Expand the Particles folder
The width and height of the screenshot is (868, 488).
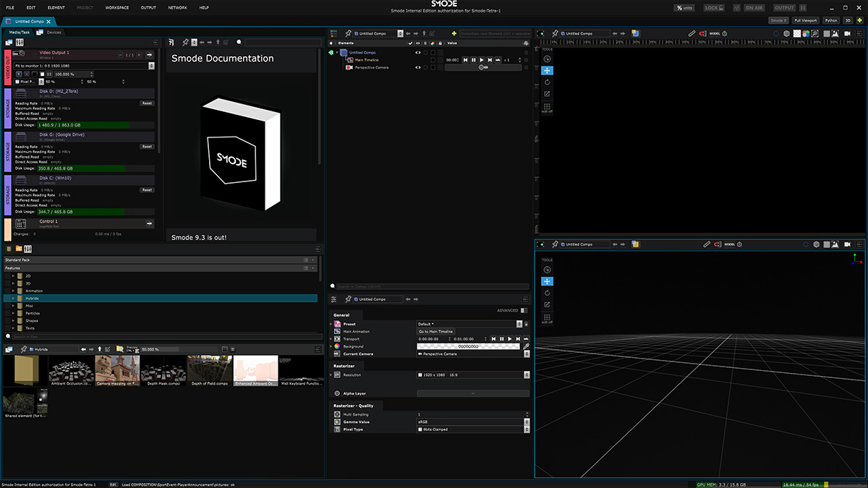point(13,313)
